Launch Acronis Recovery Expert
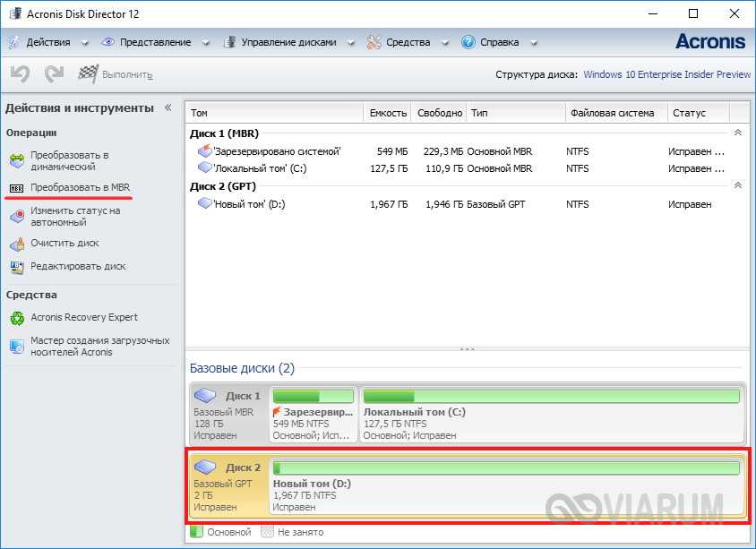 [84, 317]
